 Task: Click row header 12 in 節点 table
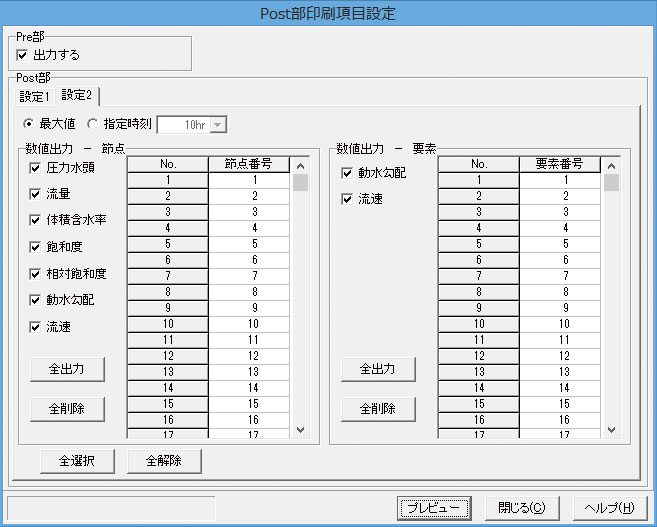click(168, 356)
